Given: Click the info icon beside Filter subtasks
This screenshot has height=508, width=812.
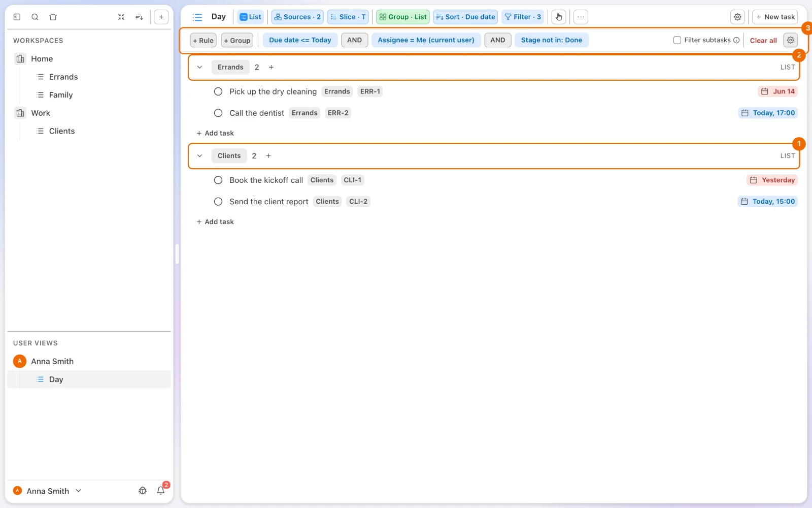Looking at the screenshot, I should pyautogui.click(x=736, y=40).
